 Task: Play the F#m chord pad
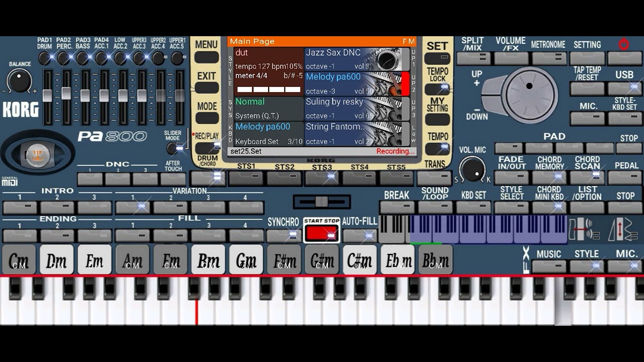click(284, 260)
